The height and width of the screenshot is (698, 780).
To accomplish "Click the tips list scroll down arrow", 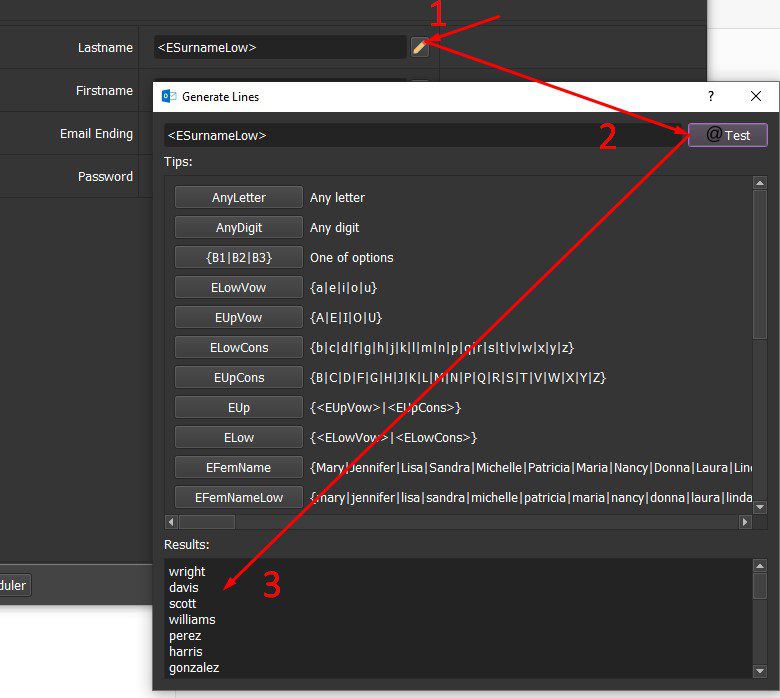I will pos(760,507).
